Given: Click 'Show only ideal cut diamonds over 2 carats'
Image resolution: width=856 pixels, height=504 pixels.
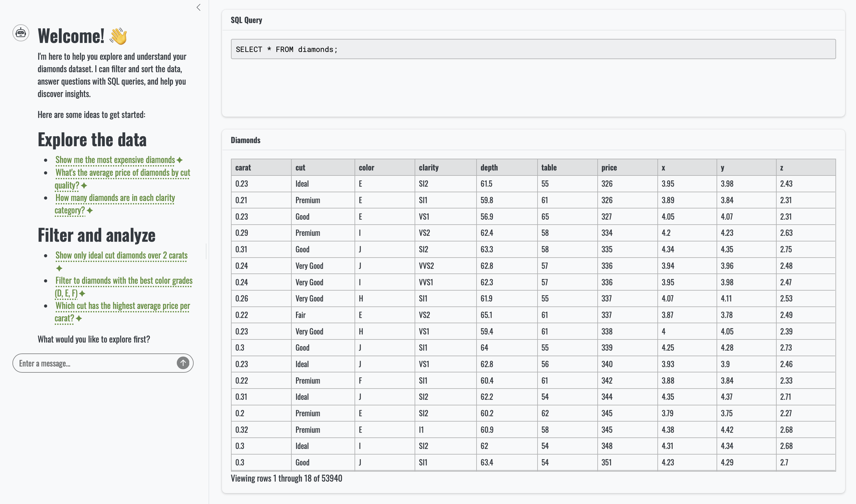Looking at the screenshot, I should tap(121, 255).
